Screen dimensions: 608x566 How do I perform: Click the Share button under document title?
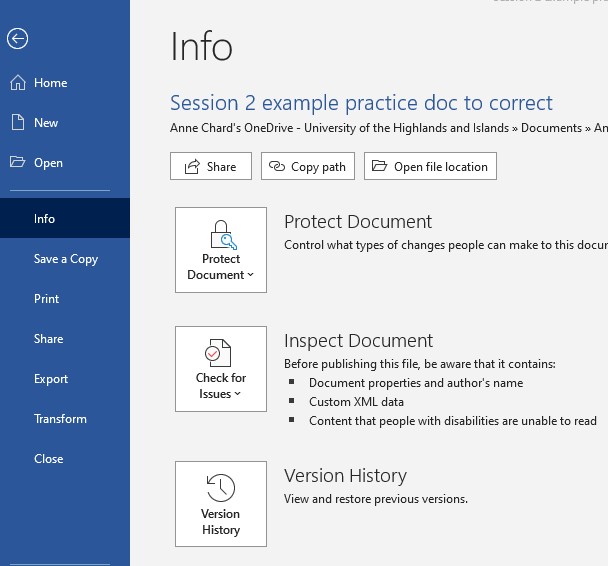tap(211, 166)
